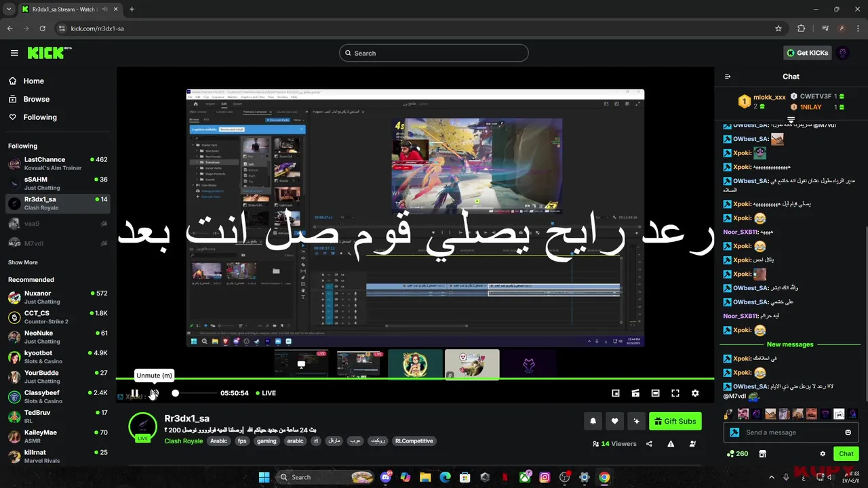868x488 pixels.
Task: Click the 260 KICKs balance
Action: pyautogui.click(x=737, y=454)
